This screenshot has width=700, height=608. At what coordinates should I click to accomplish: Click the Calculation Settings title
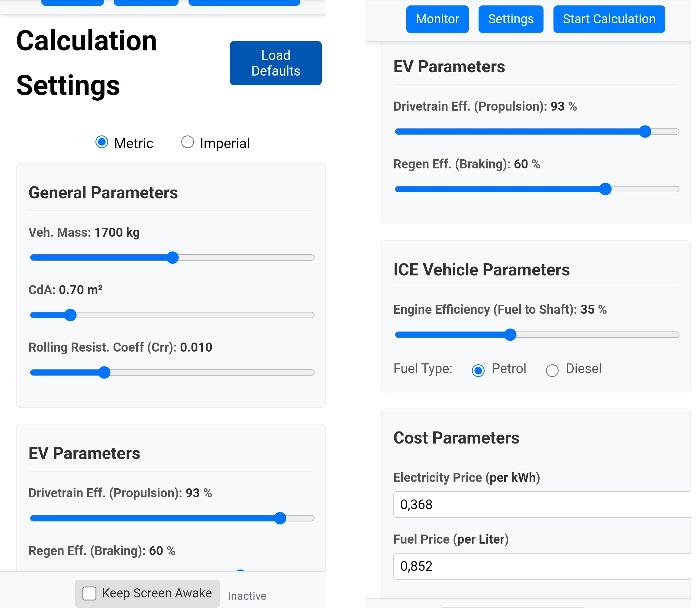coord(86,63)
